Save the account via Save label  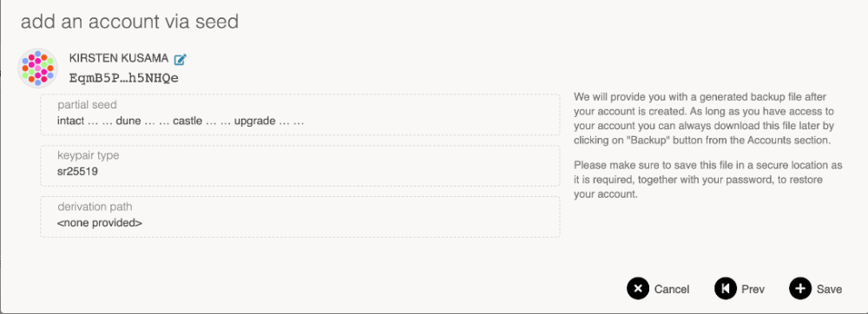pos(829,289)
